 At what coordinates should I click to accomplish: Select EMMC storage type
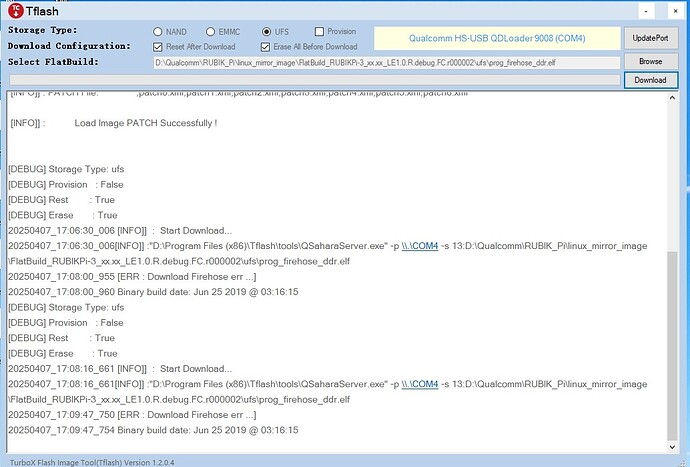(x=209, y=31)
